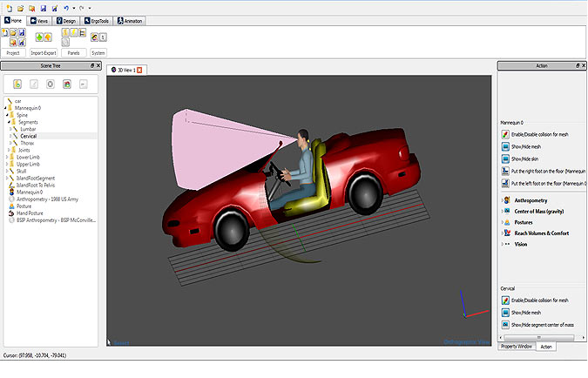Expand the Reach Volumes & Comfort section

click(x=503, y=233)
